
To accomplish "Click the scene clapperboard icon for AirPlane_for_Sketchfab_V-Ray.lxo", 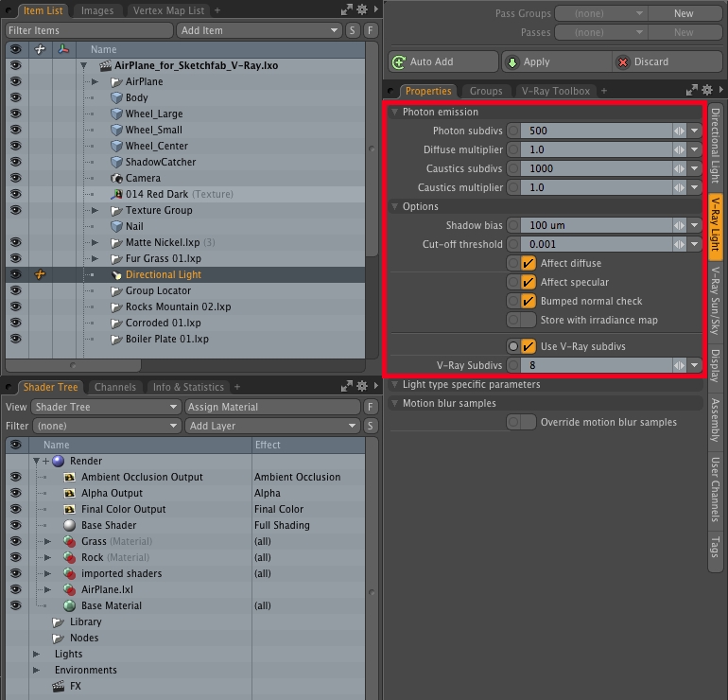I will click(x=106, y=65).
